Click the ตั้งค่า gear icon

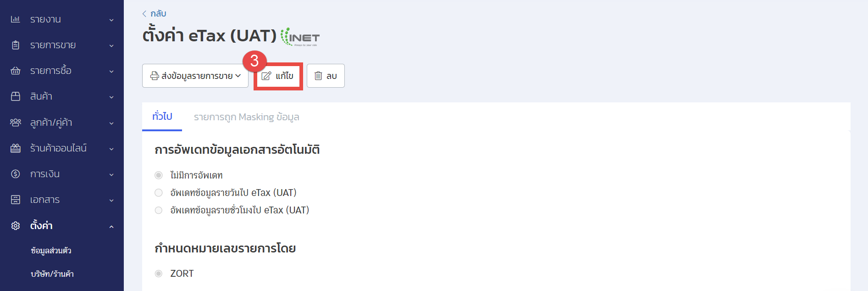(16, 226)
